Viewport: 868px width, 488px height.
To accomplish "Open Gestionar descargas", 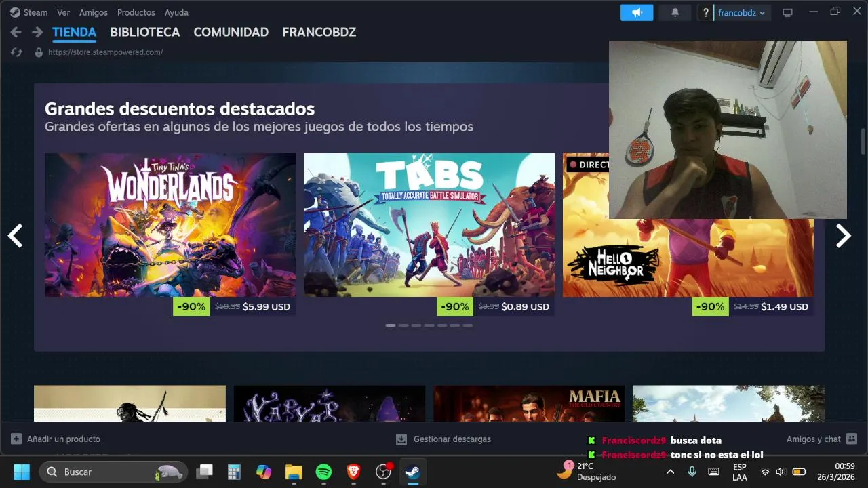I will 452,439.
